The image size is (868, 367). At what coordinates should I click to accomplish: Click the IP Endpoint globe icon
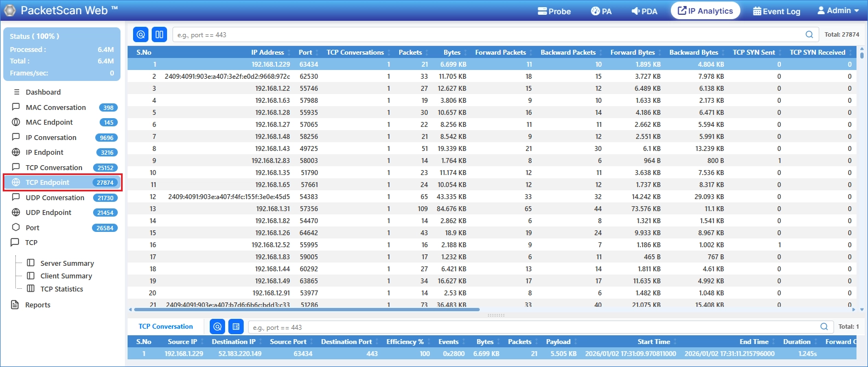click(x=16, y=152)
